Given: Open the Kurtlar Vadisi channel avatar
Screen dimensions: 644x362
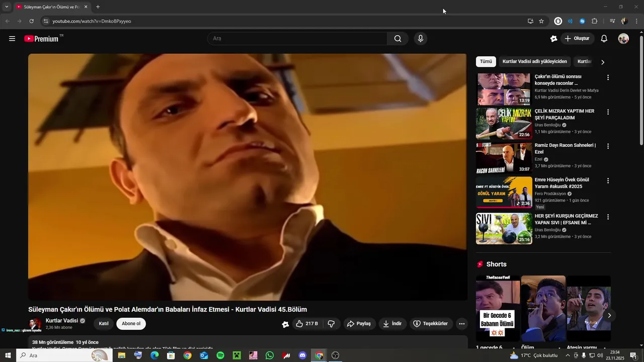Looking at the screenshot, I should (35, 324).
